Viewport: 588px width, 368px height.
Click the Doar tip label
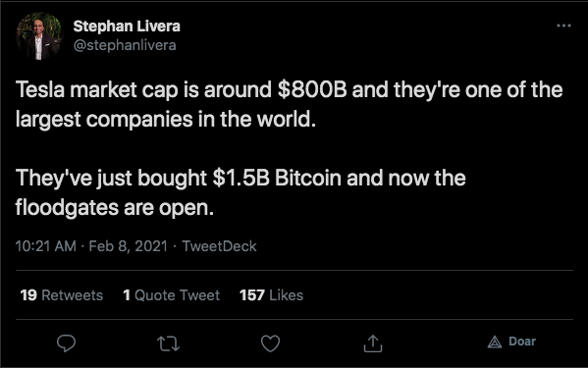click(x=522, y=342)
